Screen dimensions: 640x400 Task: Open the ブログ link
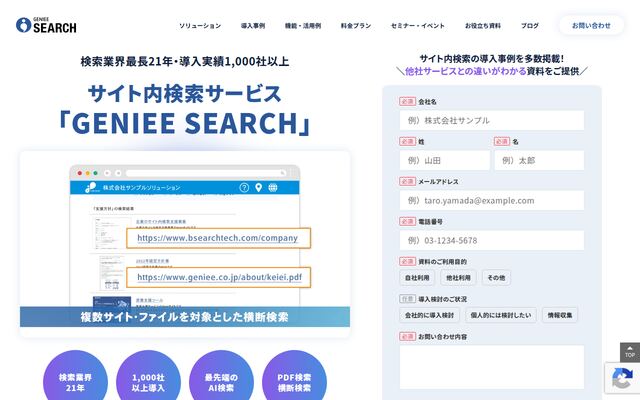[x=530, y=26]
